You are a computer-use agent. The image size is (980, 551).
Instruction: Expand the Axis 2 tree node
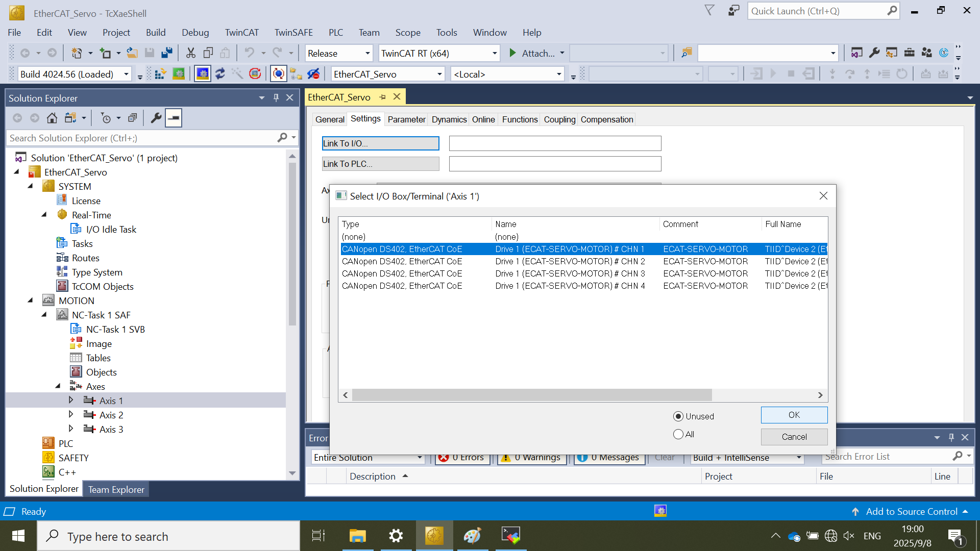pyautogui.click(x=71, y=415)
